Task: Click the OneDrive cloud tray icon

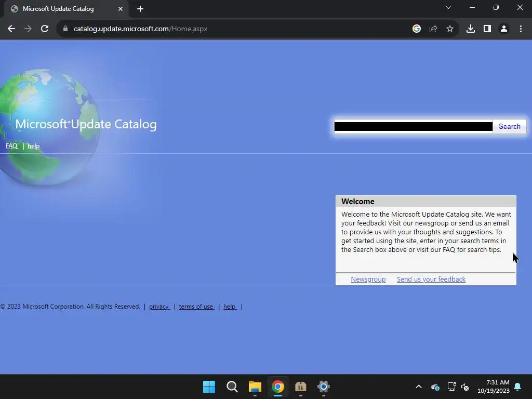Action: pyautogui.click(x=435, y=387)
